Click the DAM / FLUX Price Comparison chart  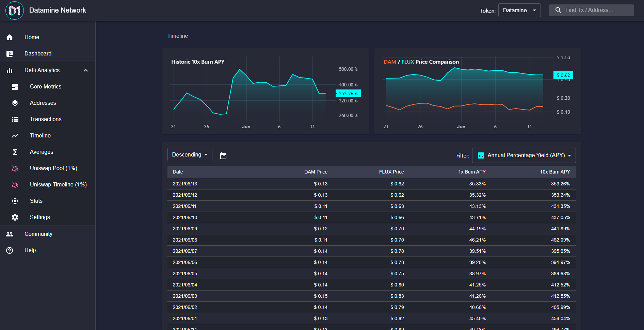[x=478, y=91]
